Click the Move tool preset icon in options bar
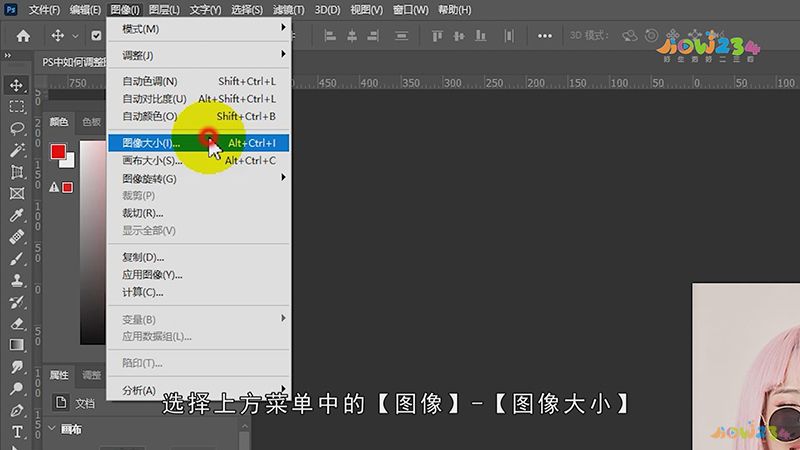Screen dimensions: 800x450 57,35
